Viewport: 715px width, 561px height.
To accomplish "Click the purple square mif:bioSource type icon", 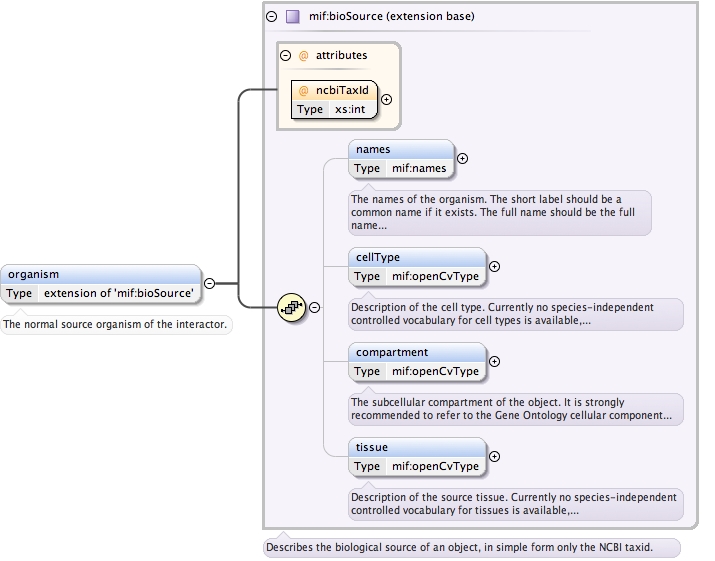I will [x=293, y=17].
